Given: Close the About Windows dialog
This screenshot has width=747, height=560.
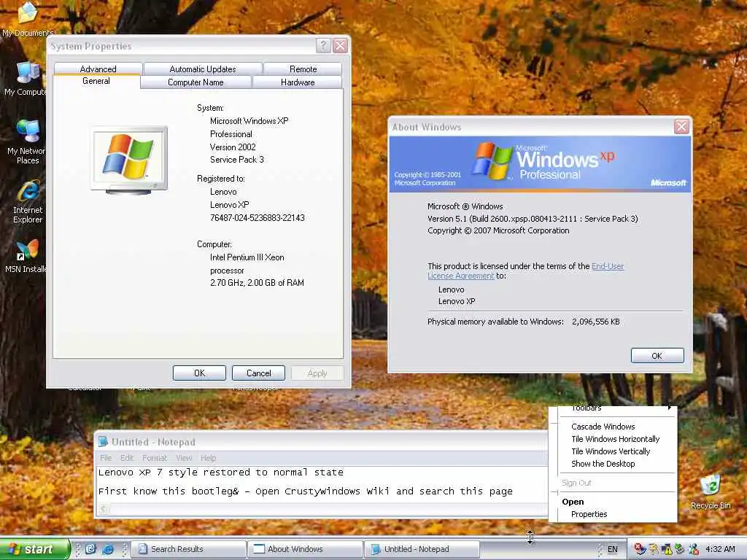Looking at the screenshot, I should pos(681,127).
